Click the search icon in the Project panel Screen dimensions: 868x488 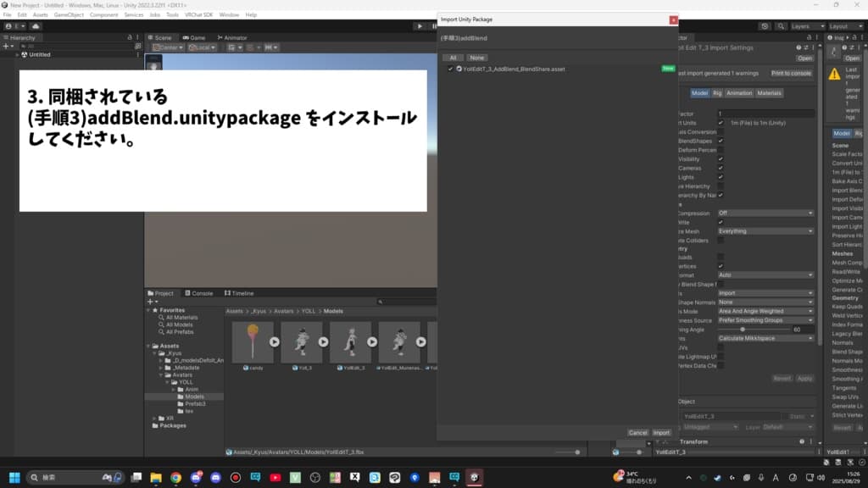coord(381,301)
